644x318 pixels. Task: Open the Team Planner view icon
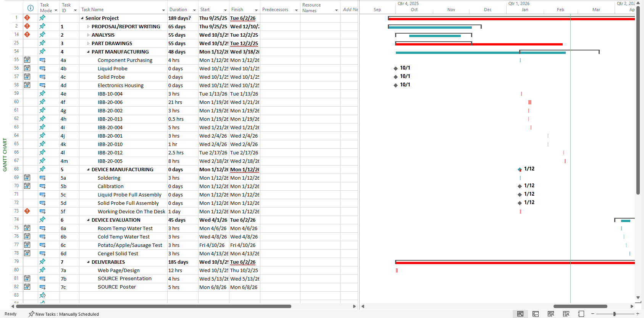click(550, 314)
